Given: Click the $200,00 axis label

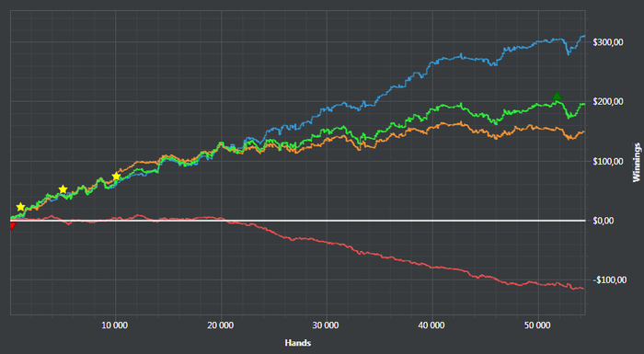Looking at the screenshot, I should point(608,101).
